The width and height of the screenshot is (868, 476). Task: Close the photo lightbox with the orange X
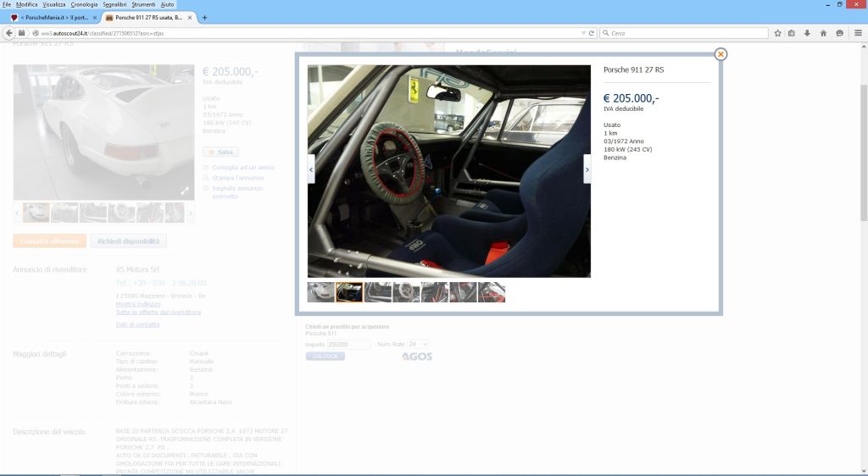(721, 54)
